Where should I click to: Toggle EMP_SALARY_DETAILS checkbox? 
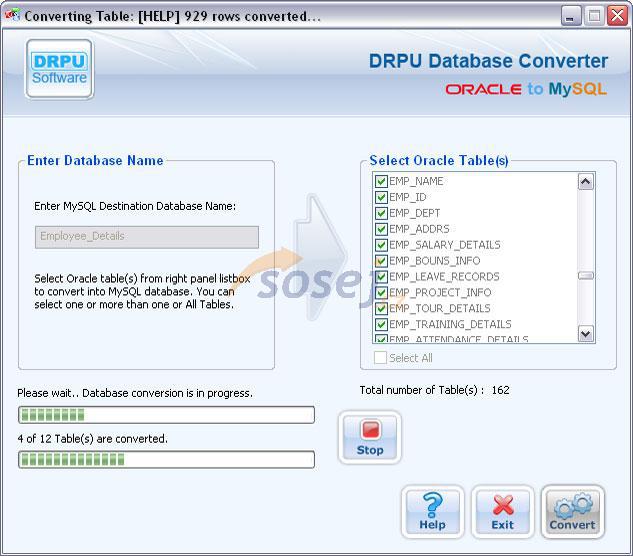(x=381, y=245)
